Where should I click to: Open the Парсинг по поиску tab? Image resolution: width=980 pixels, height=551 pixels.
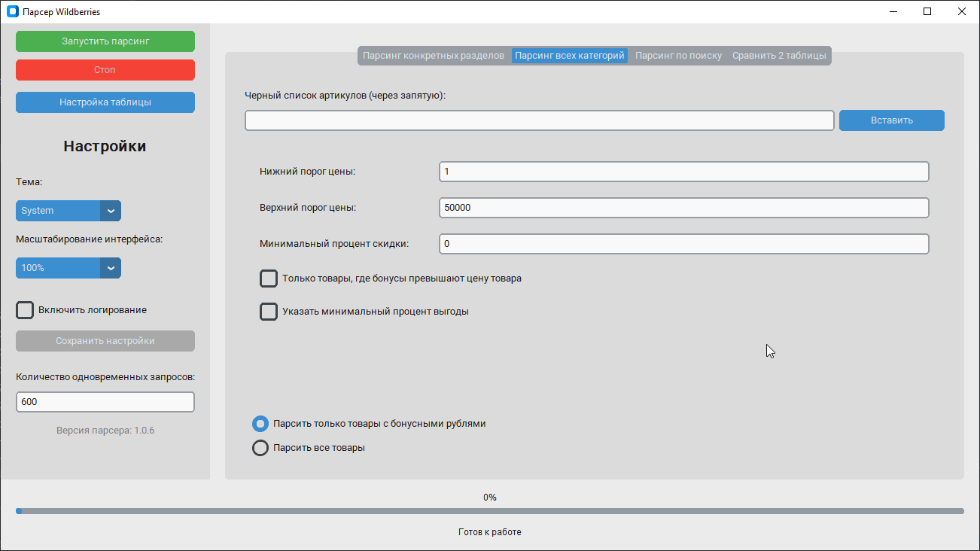coord(678,56)
